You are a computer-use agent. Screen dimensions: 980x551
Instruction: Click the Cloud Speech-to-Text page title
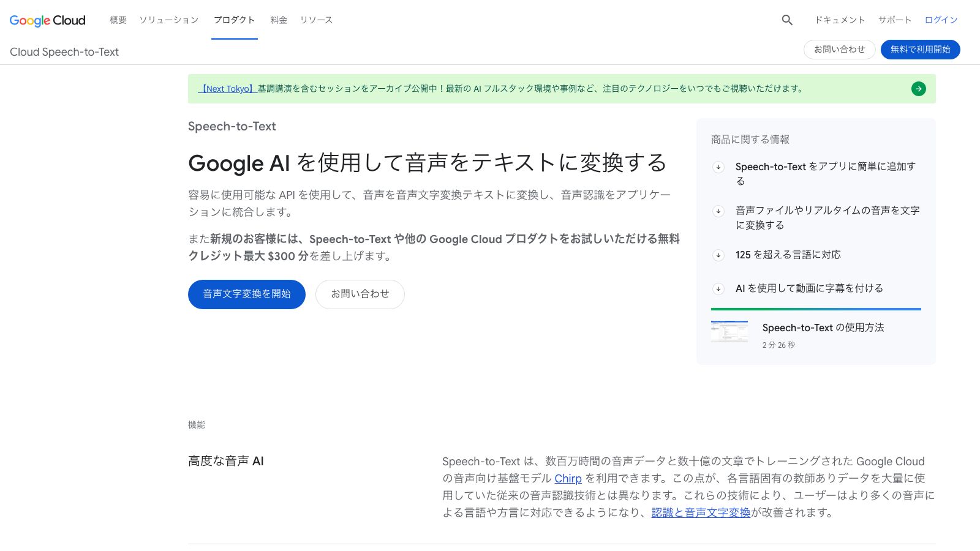pos(64,52)
